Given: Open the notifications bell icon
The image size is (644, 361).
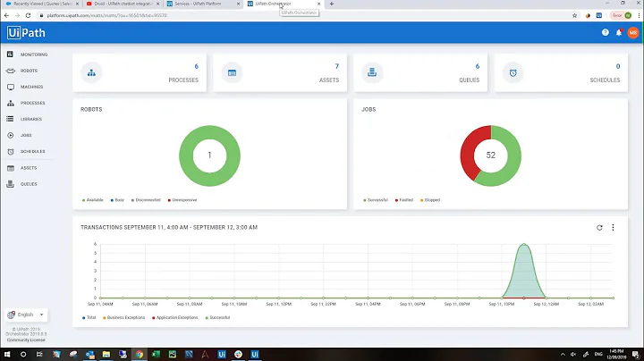Looking at the screenshot, I should [x=619, y=32].
